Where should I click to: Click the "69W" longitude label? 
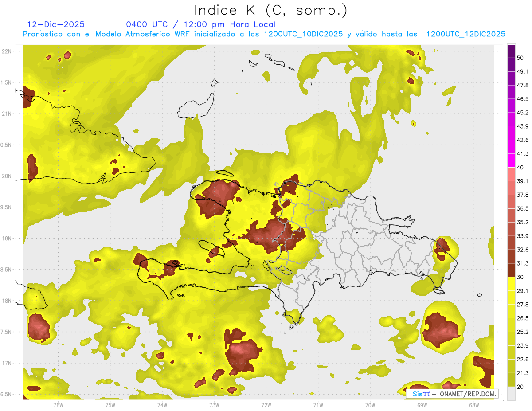point(422,405)
